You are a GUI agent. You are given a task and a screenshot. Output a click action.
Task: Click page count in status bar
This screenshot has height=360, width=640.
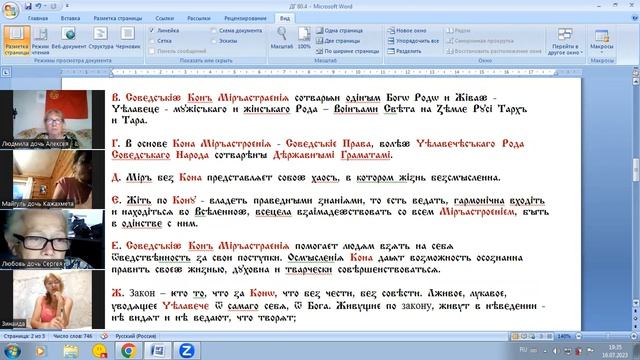[x=24, y=336]
